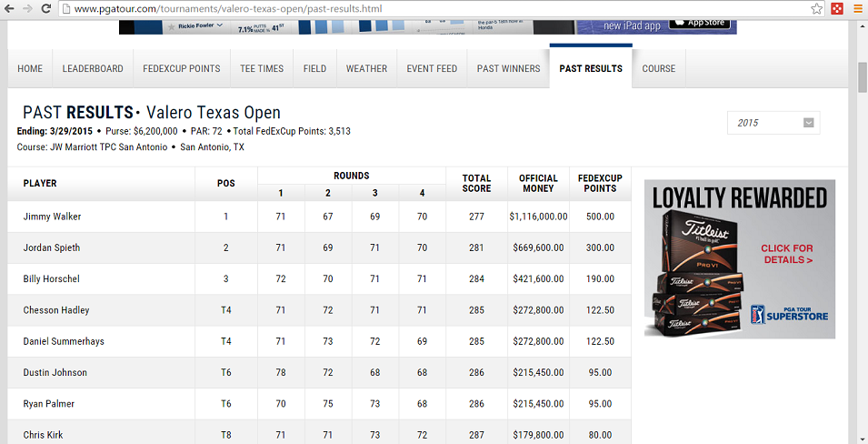The image size is (868, 444).
Task: Click the URL address bar
Action: [436, 9]
